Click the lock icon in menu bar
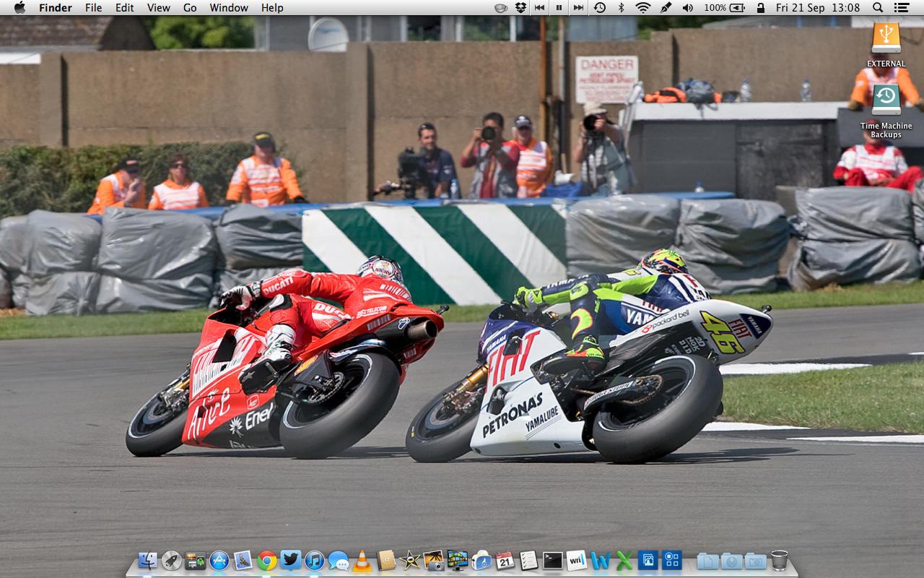Image resolution: width=924 pixels, height=578 pixels. point(760,8)
